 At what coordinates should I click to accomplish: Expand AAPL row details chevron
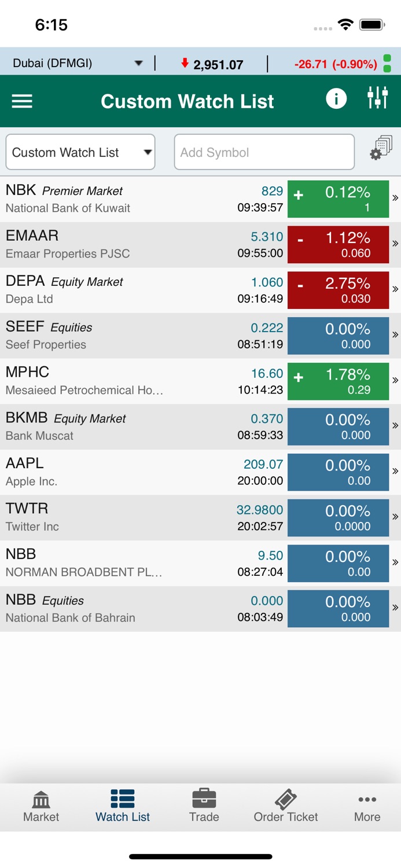point(395,471)
